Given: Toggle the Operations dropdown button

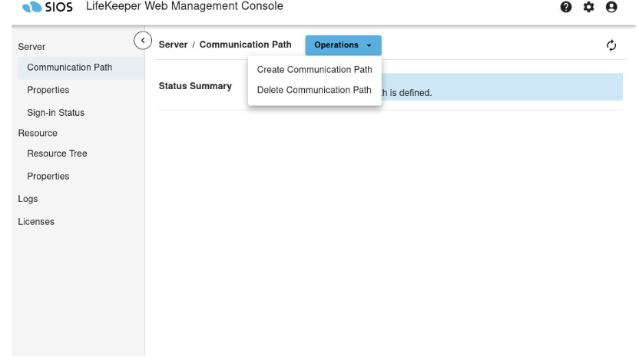Looking at the screenshot, I should coord(343,45).
